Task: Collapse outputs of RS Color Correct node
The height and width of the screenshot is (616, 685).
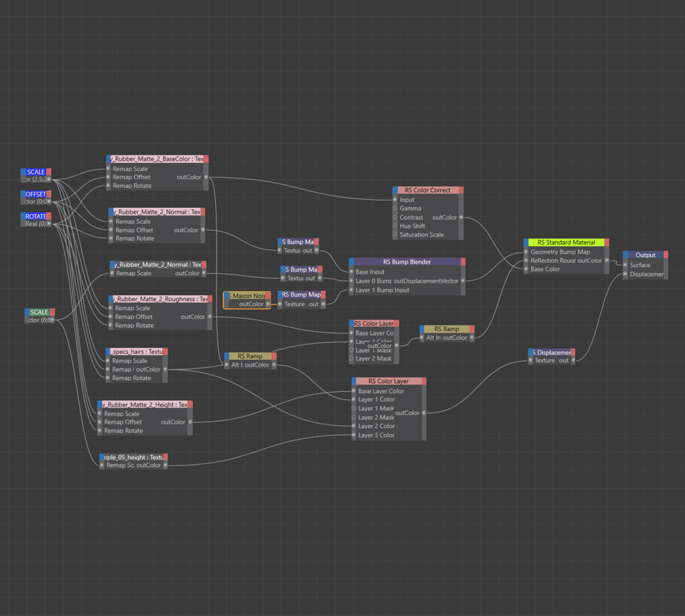Action: 461,191
